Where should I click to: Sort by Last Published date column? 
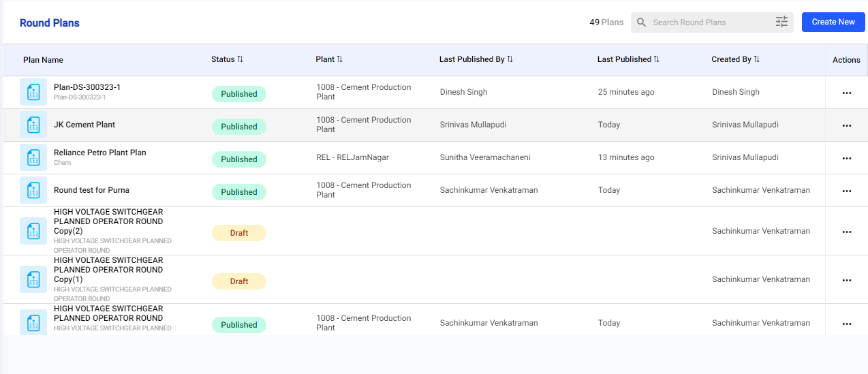[656, 59]
